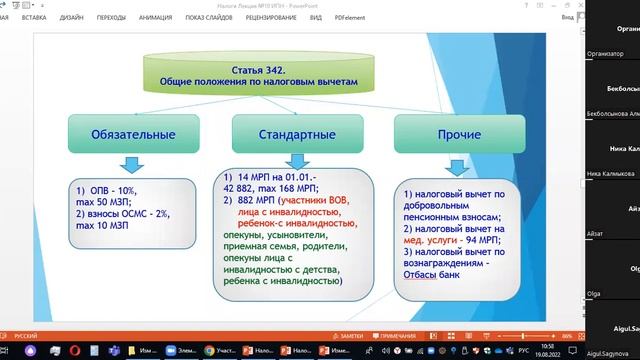640x360 pixels.
Task: Open Opera browser from taskbar
Action: (75, 350)
